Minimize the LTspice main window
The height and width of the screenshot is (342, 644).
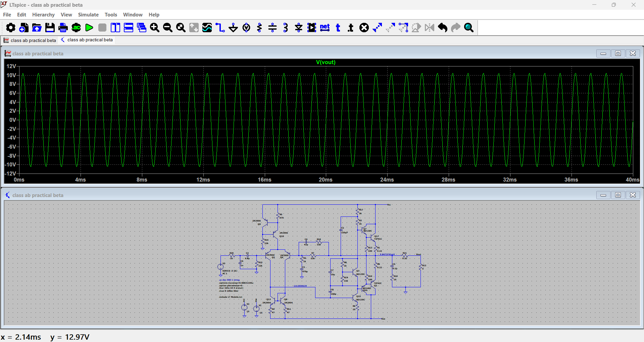coord(594,5)
